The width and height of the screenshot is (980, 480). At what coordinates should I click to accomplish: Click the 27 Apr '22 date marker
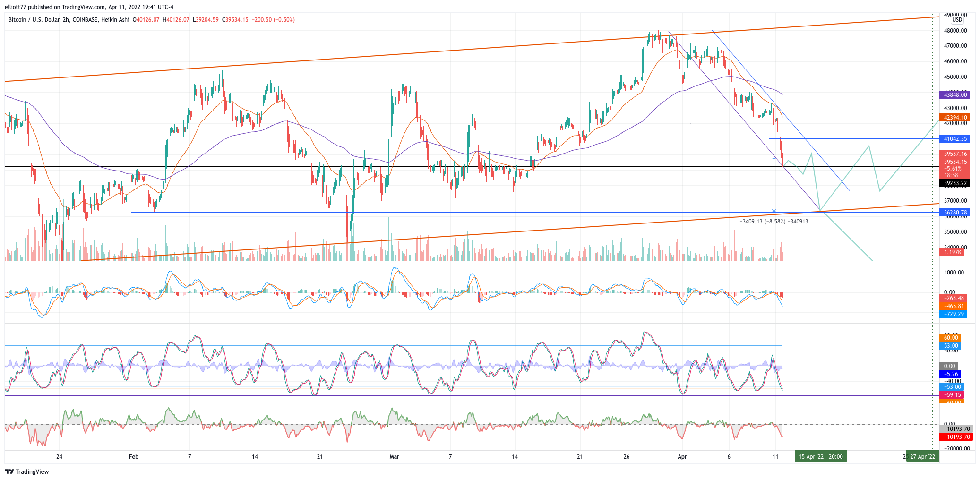click(922, 456)
